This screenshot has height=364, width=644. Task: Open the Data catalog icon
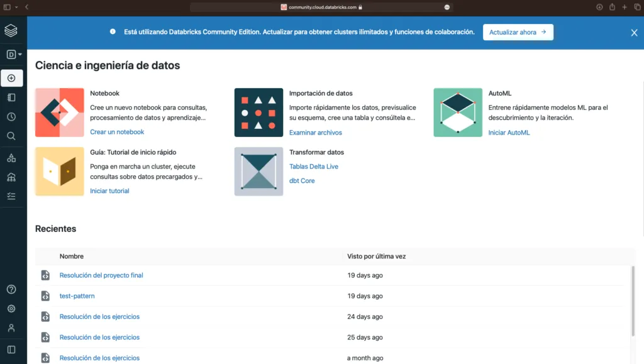tap(11, 157)
